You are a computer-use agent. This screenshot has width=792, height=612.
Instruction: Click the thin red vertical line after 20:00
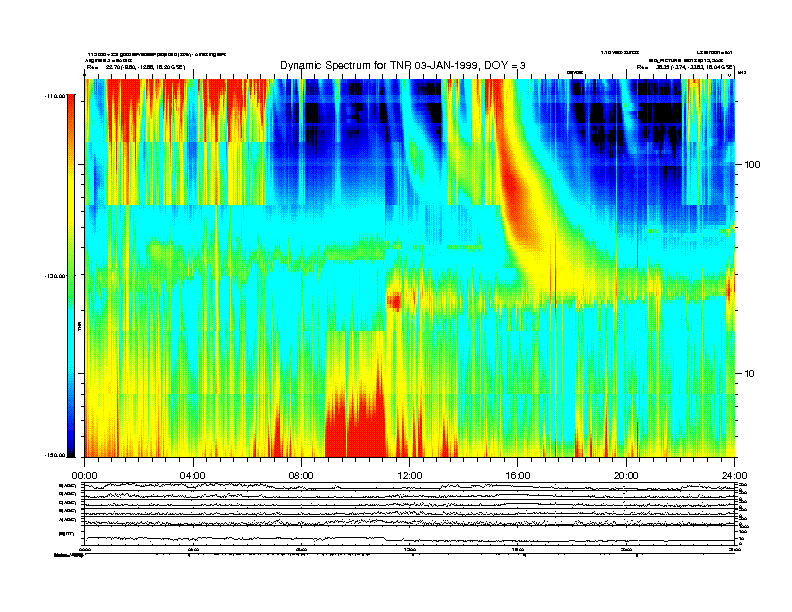pyautogui.click(x=637, y=174)
